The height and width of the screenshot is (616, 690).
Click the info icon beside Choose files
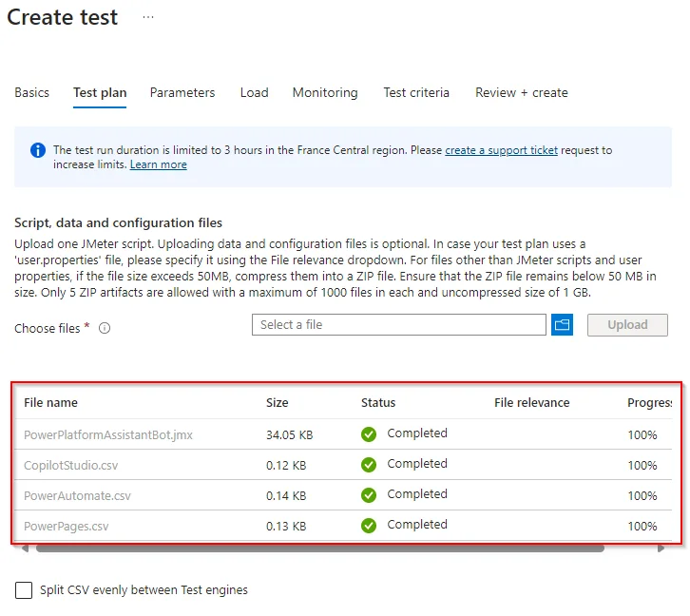point(105,329)
